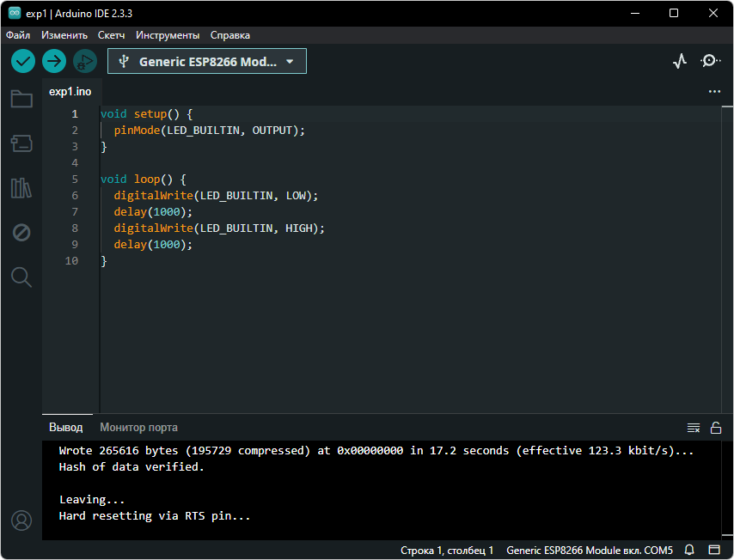Open the editor tab three-dots menu

[714, 91]
